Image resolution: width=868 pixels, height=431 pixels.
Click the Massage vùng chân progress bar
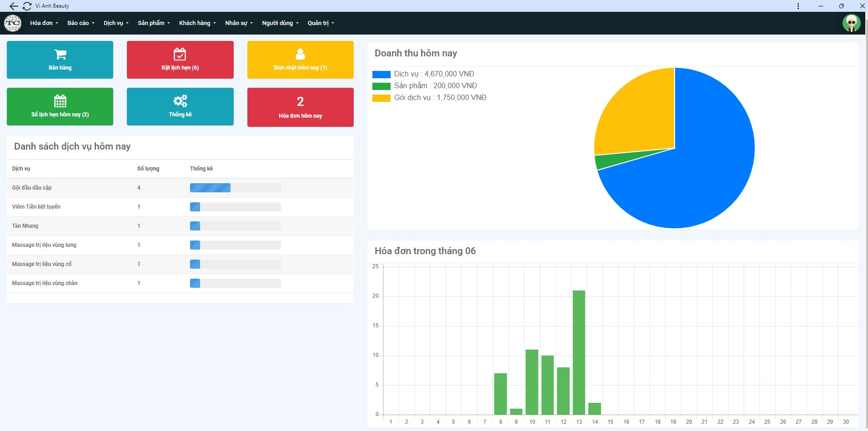[235, 283]
